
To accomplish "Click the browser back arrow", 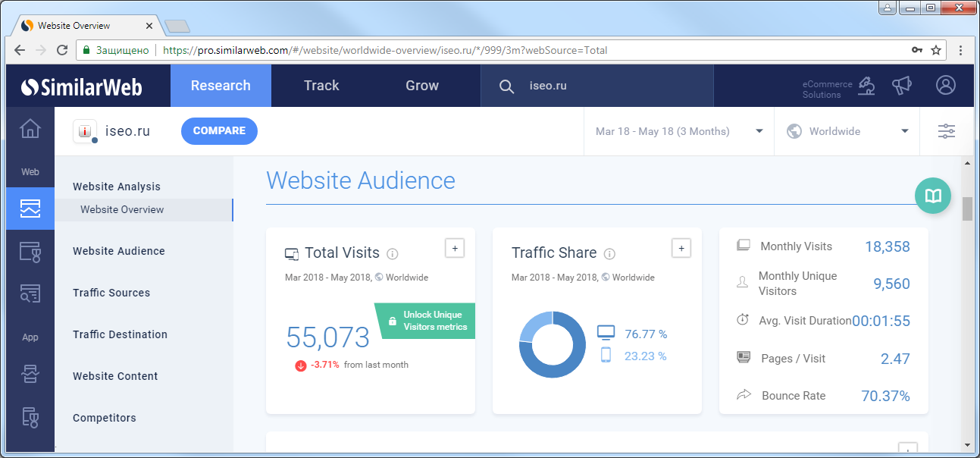I will pyautogui.click(x=20, y=50).
